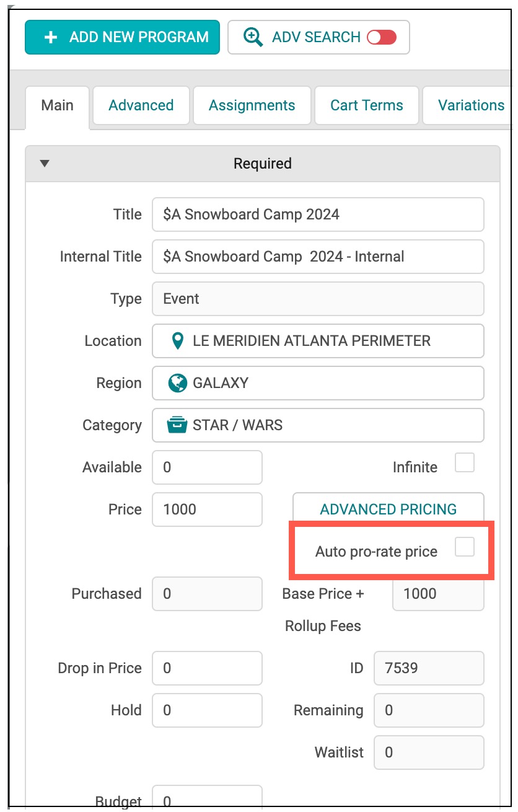Click the category box icon

coord(177,425)
